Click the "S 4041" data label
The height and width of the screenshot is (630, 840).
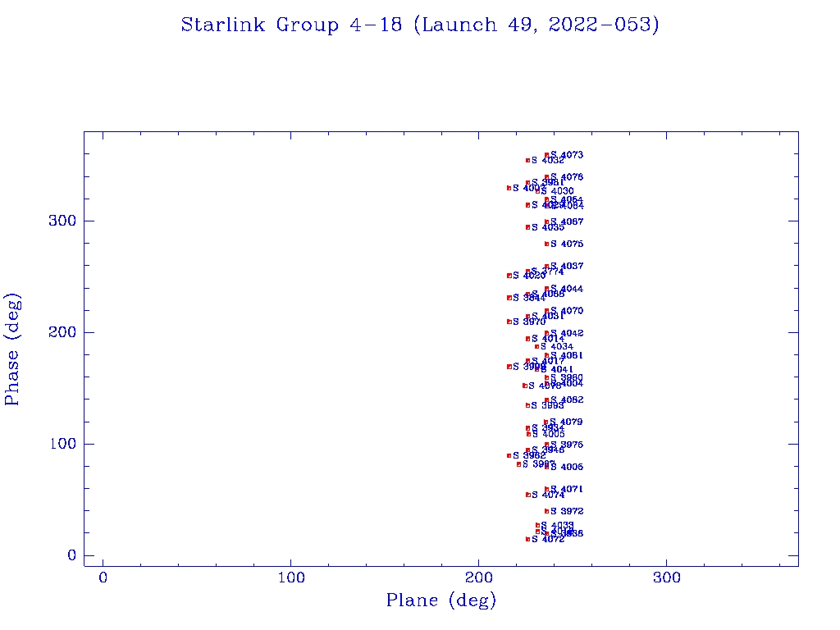(557, 369)
